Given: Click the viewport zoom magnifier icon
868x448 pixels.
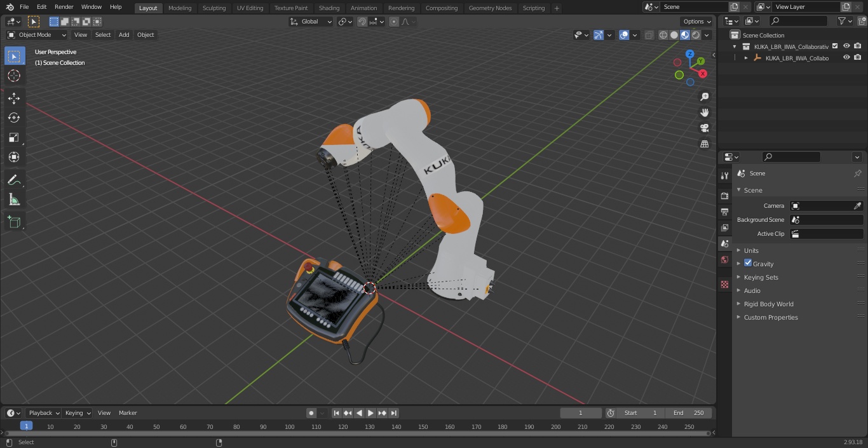Looking at the screenshot, I should coord(704,97).
